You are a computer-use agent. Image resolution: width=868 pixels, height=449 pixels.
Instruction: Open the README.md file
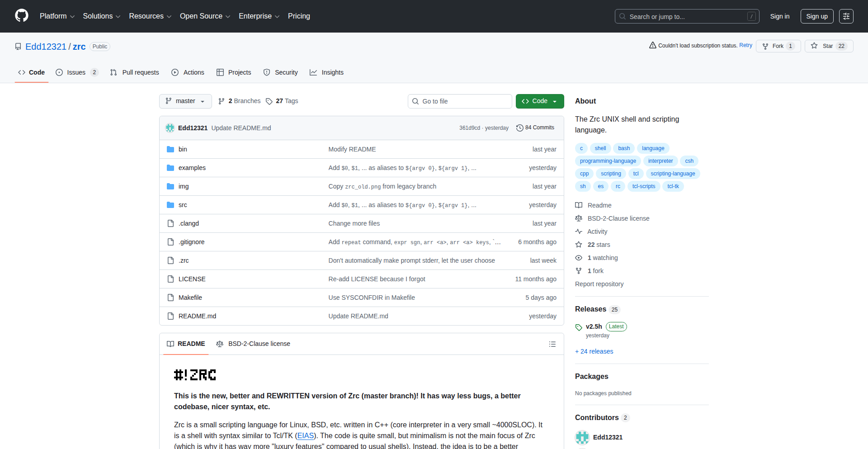197,316
